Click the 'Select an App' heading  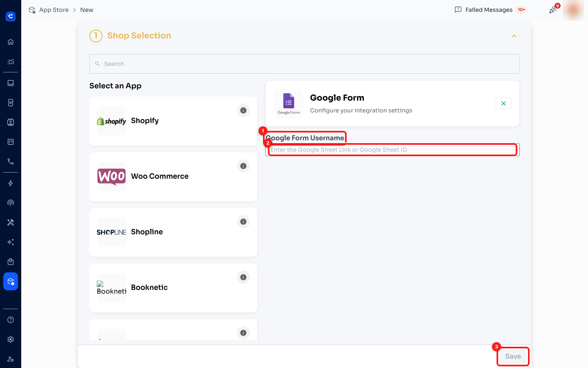116,86
